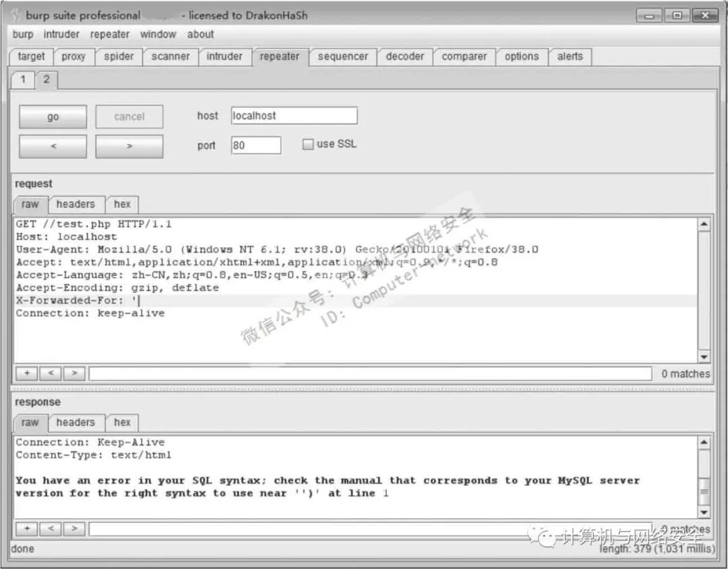
Task: Go to next request in history
Action: [x=129, y=146]
